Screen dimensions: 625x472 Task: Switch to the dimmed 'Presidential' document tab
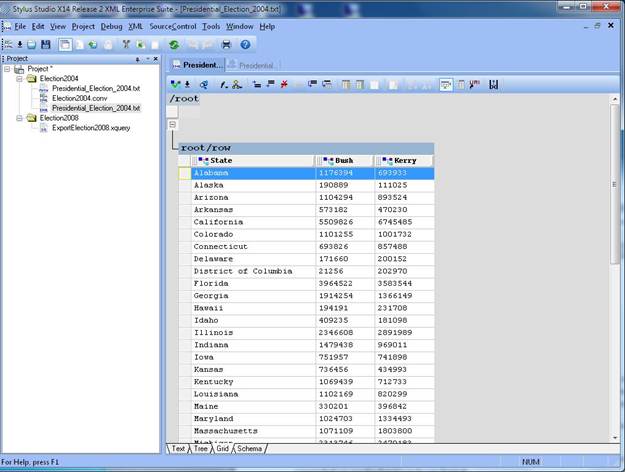(x=252, y=65)
